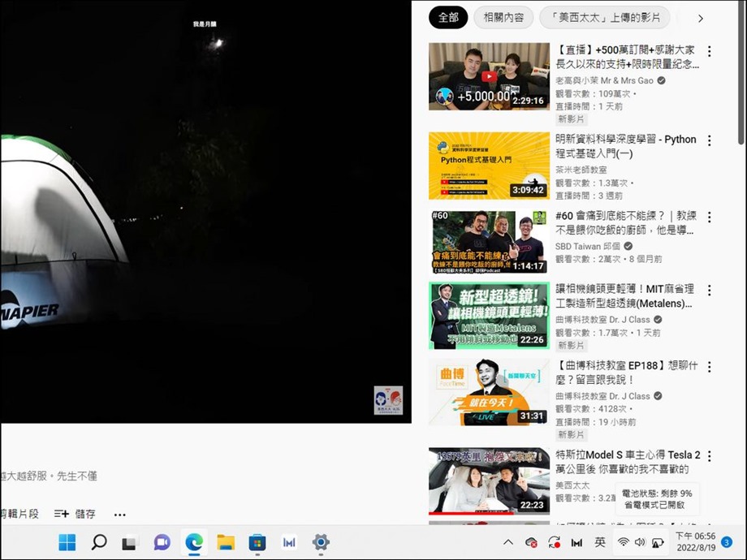Image resolution: width=747 pixels, height=560 pixels.
Task: Click the right arrow to see more filter chips
Action: [700, 18]
